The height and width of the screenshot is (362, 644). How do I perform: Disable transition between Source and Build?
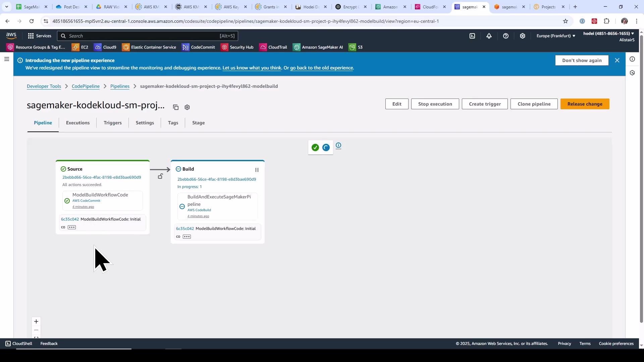tap(160, 176)
